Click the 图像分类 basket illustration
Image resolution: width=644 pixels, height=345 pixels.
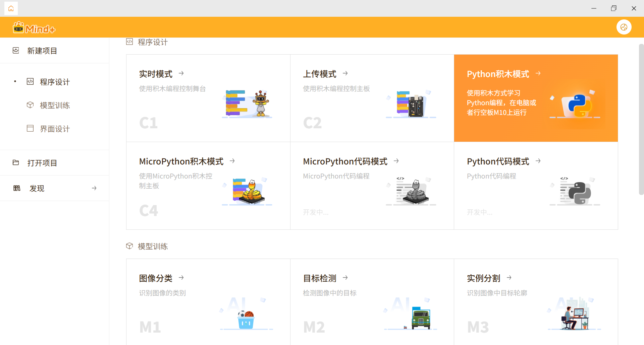(246, 319)
